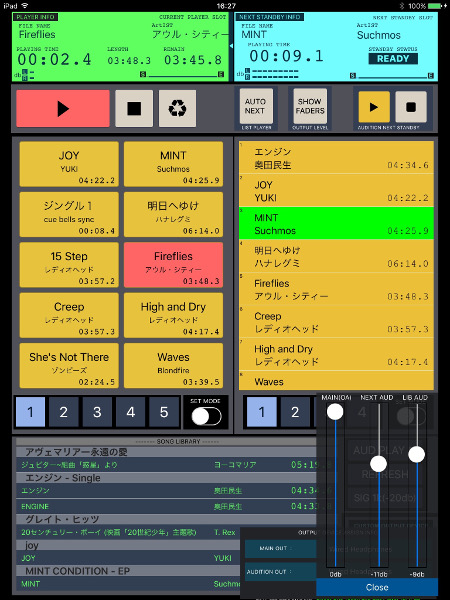Tap the READY standby status indicator
450x600 pixels.
pos(393,59)
